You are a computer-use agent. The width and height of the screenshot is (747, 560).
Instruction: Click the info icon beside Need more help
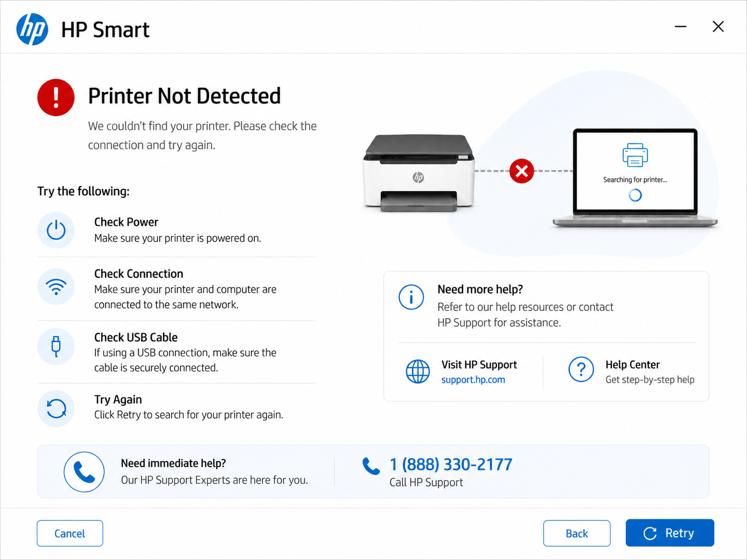pos(411,297)
